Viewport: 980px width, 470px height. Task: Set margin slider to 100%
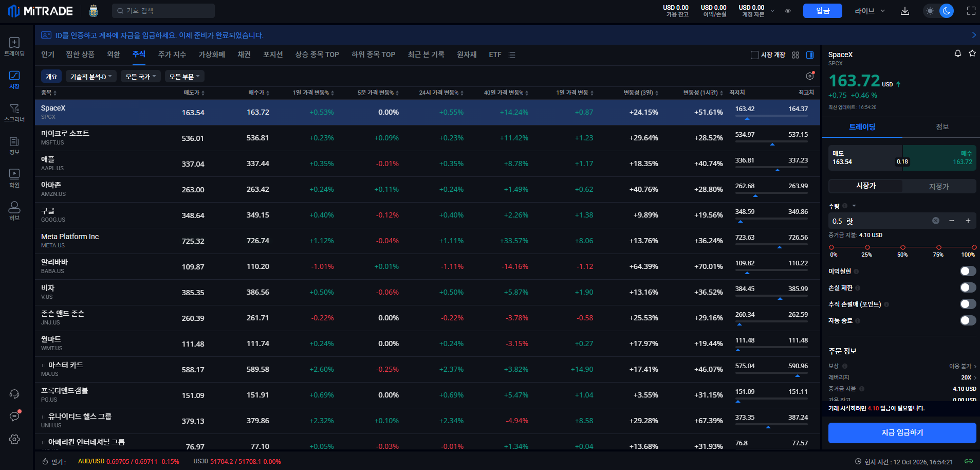coord(974,247)
